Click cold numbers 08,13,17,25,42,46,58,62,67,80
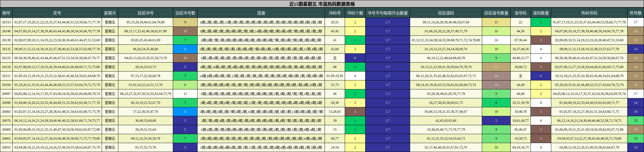 [x=145, y=31]
